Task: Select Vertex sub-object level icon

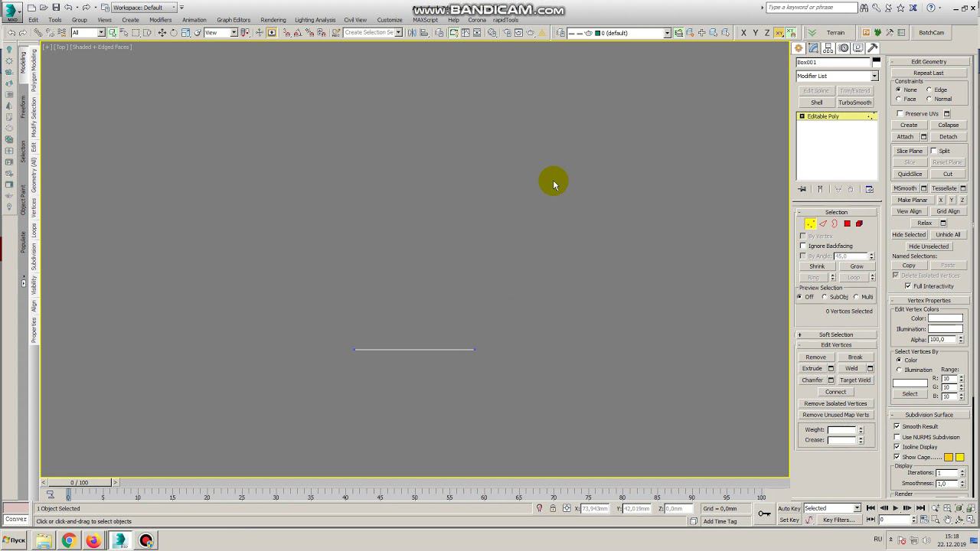Action: (810, 223)
